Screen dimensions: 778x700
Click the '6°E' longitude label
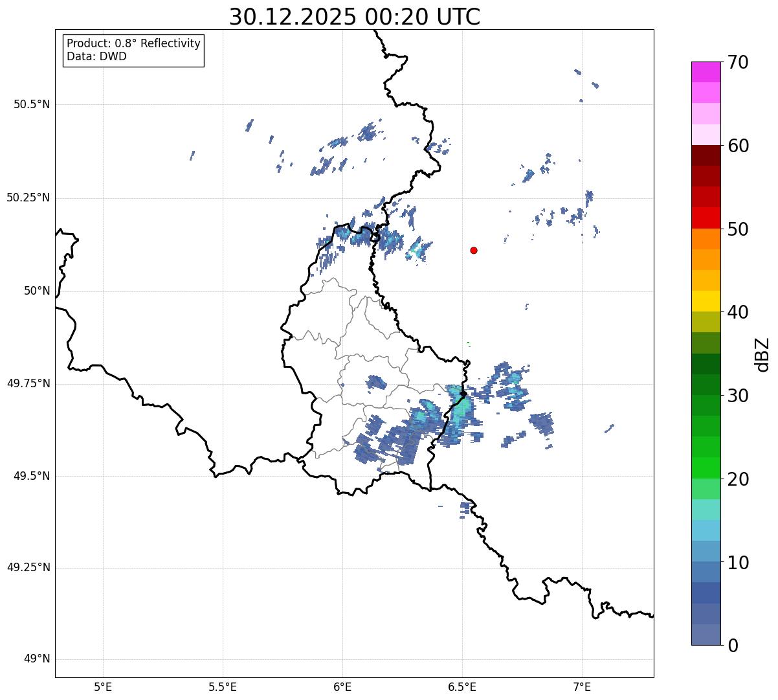pos(342,687)
